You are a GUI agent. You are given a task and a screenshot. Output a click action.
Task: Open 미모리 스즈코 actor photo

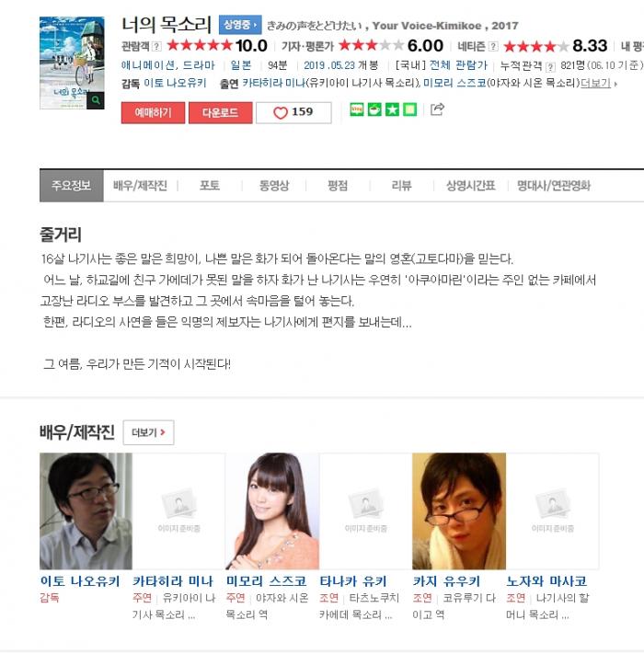click(x=272, y=511)
